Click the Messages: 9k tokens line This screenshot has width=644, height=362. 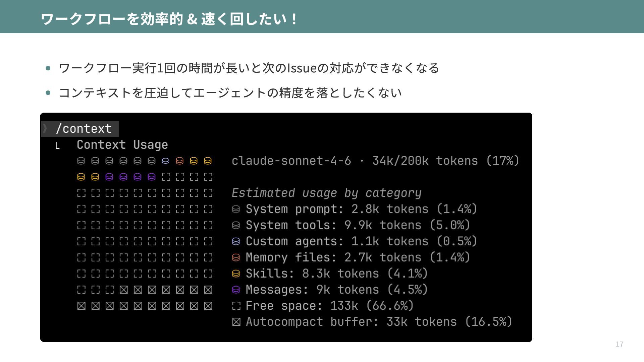336,290
